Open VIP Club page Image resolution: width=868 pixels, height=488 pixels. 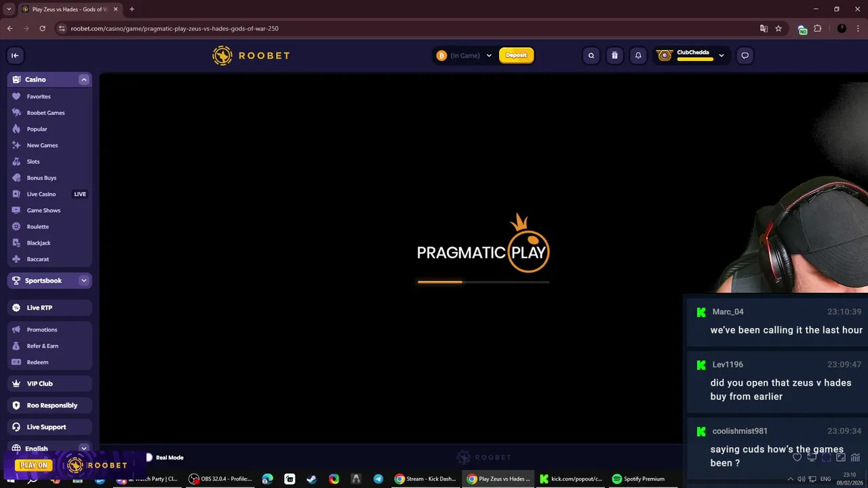point(50,384)
